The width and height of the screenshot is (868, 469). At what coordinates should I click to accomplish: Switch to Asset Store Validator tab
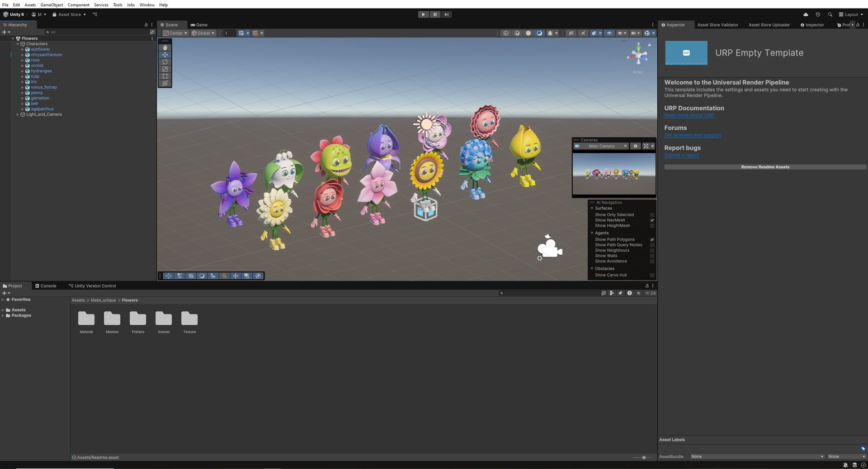coord(717,25)
